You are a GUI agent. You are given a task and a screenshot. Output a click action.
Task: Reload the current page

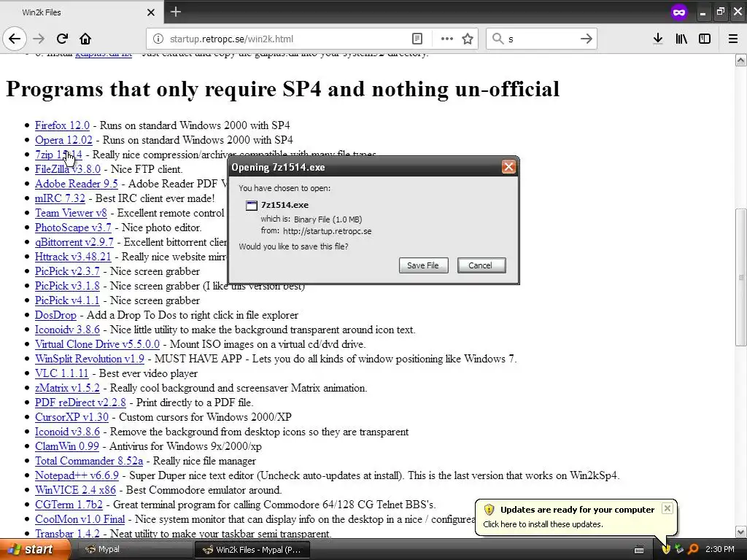coord(62,39)
